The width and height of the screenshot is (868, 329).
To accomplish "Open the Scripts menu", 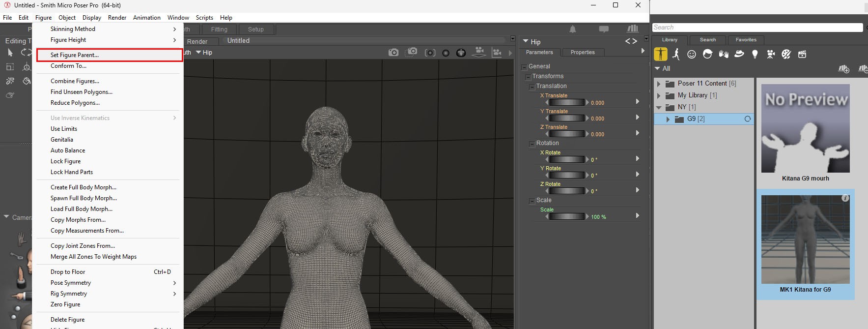I will pyautogui.click(x=204, y=17).
